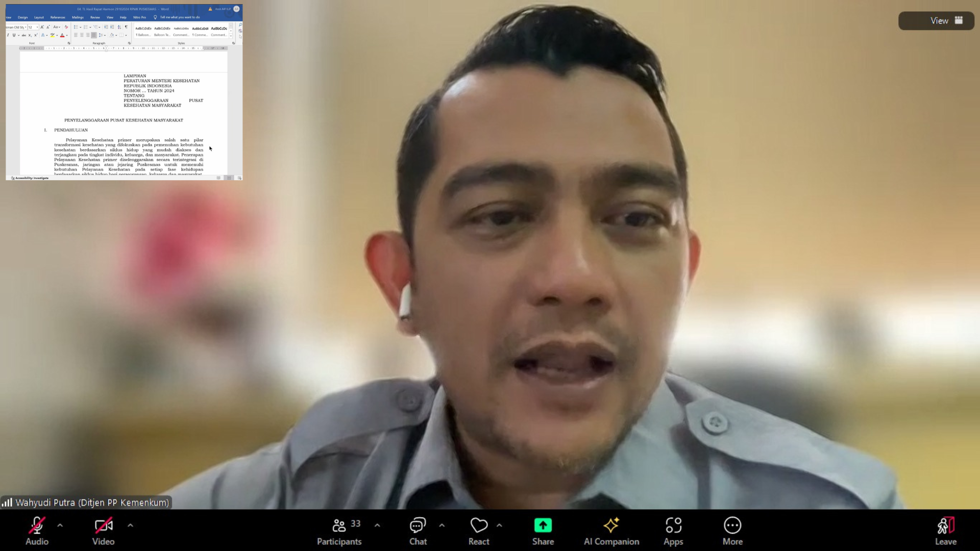This screenshot has height=551, width=980.
Task: Click the yellow text highlight icon in Word
Action: [x=52, y=35]
